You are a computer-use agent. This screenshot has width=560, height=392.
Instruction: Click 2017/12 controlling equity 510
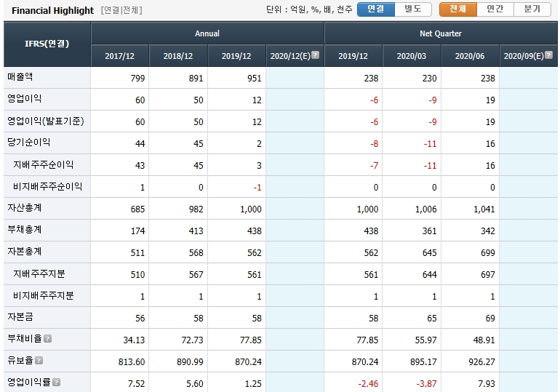(138, 274)
